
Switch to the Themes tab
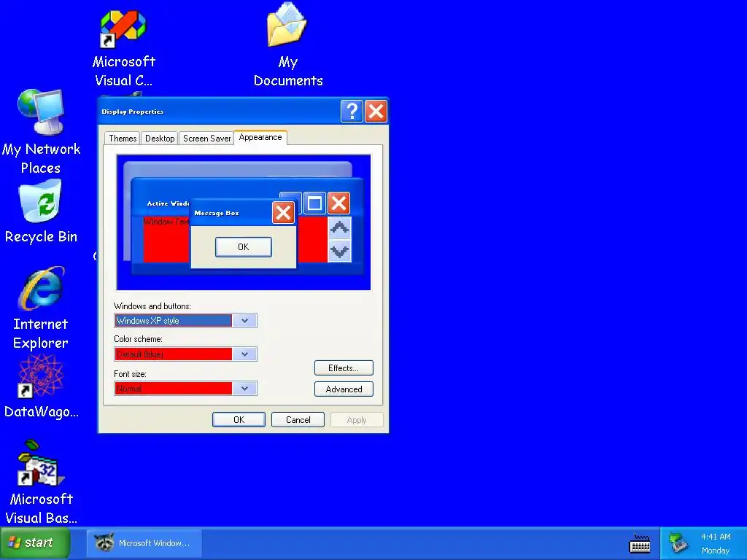point(123,139)
